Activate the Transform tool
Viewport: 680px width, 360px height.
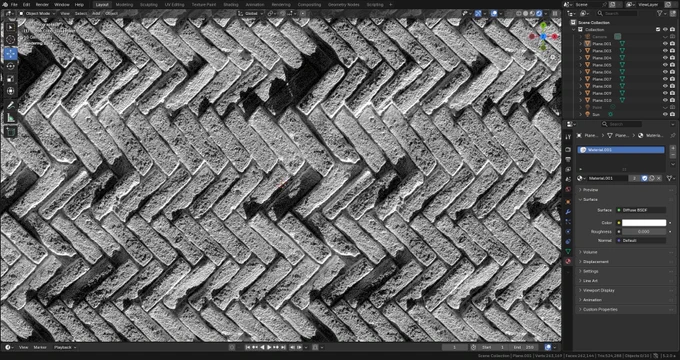point(10,91)
